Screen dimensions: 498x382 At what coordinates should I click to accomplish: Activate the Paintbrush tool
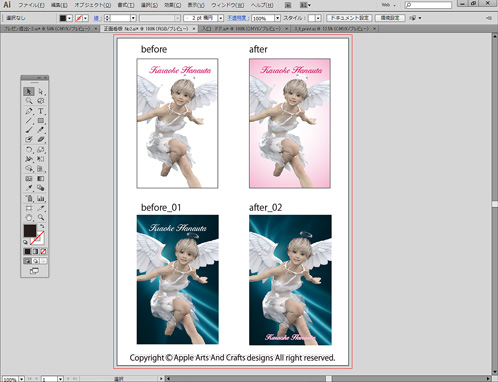click(x=29, y=130)
